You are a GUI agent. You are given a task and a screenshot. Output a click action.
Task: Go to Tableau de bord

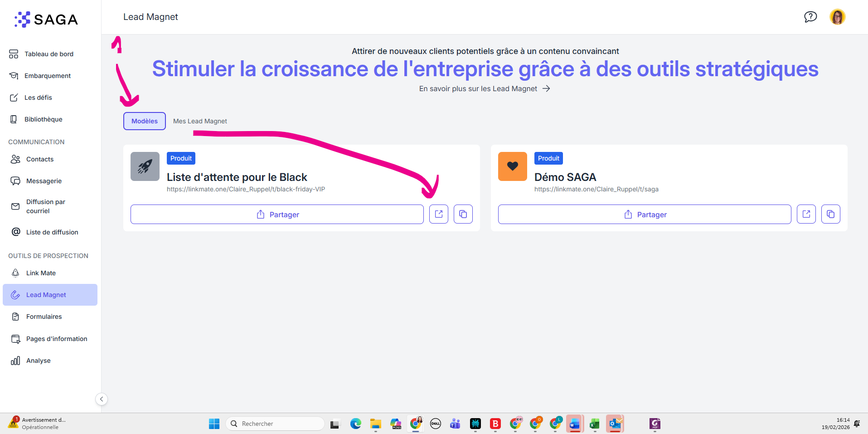coord(49,54)
